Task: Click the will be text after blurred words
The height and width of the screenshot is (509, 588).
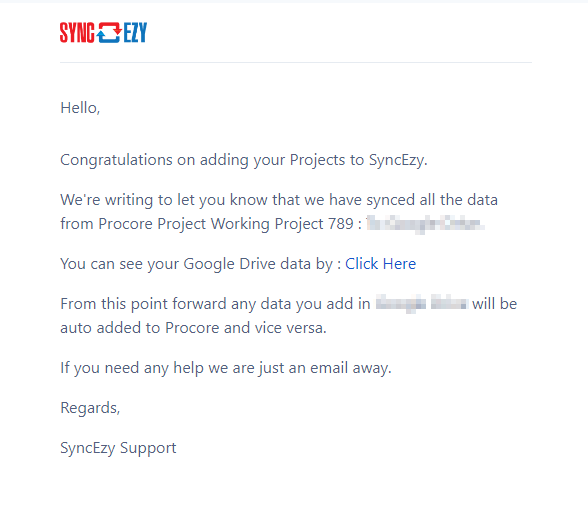Action: click(494, 304)
